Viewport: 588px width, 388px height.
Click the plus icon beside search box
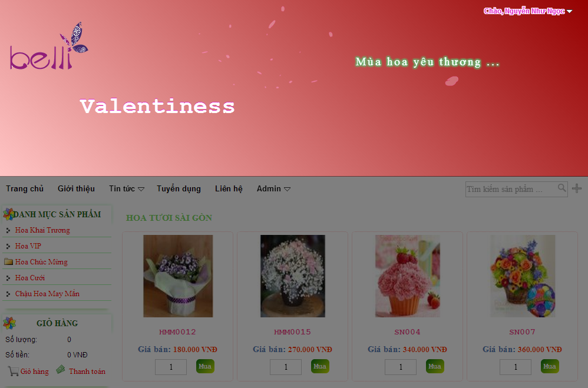click(577, 188)
